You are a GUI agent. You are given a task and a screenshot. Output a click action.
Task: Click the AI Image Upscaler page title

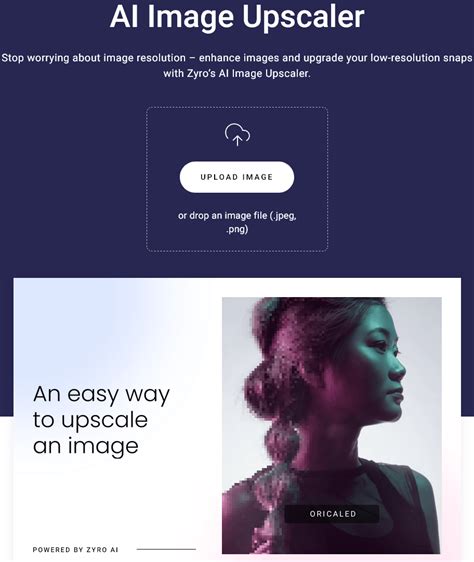coord(237,16)
